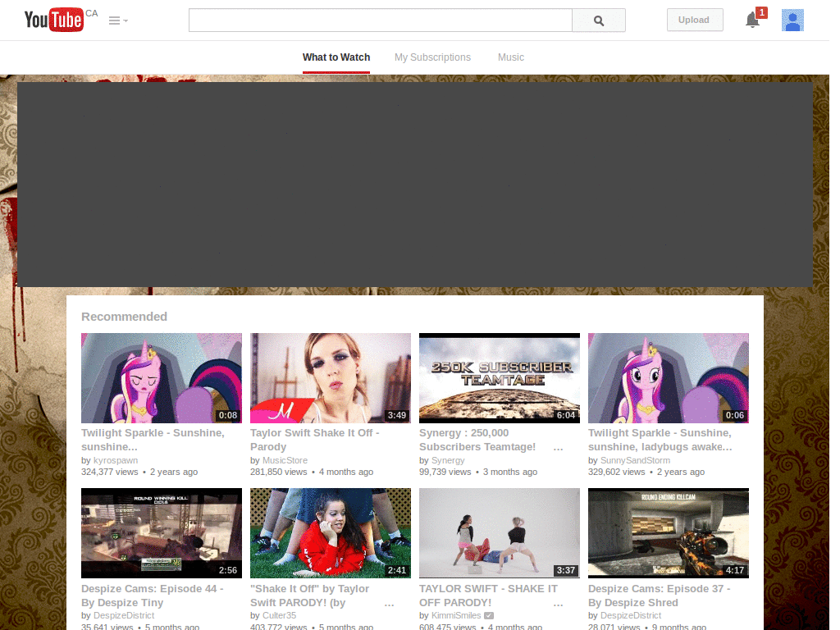Open title 'Taylor Swift Shake It Off - Parody'
This screenshot has width=840, height=630.
click(314, 440)
